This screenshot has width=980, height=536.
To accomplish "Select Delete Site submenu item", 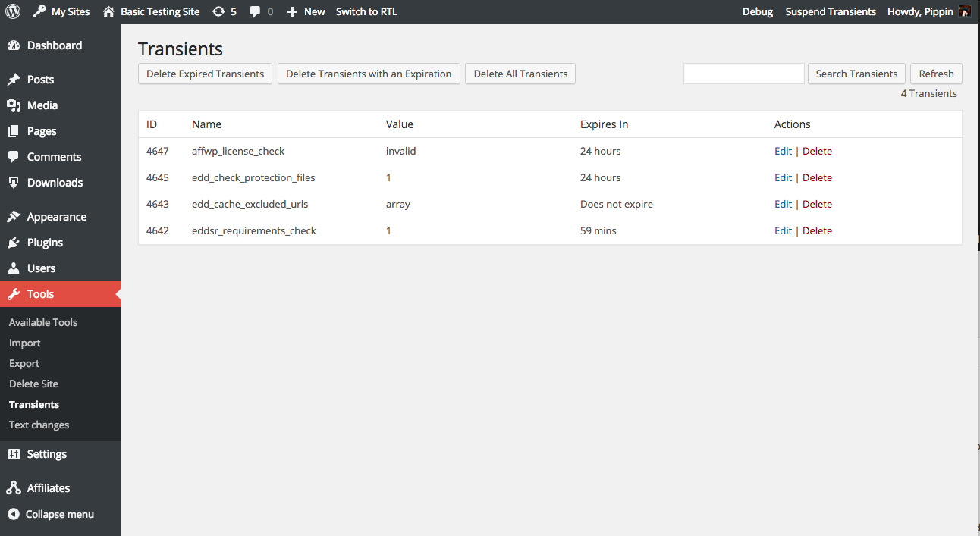I will [x=33, y=384].
